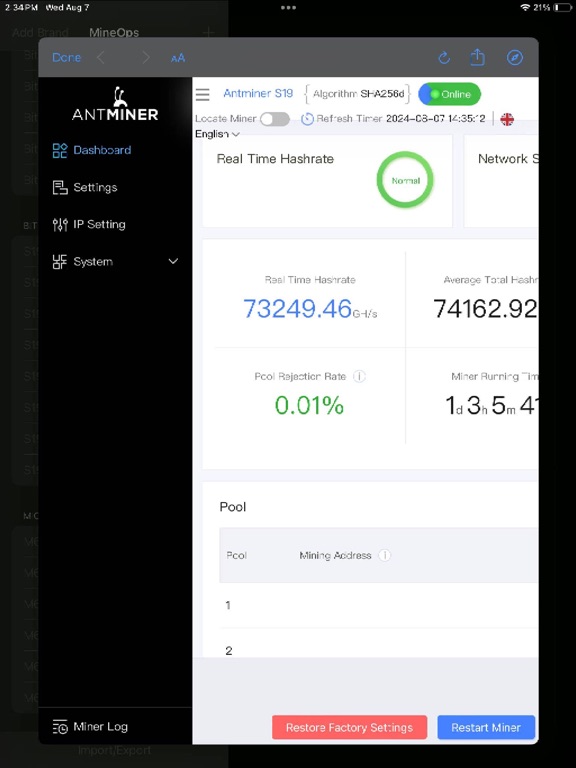This screenshot has height=768, width=576.
Task: Expand the System submenu chevron
Action: point(173,261)
